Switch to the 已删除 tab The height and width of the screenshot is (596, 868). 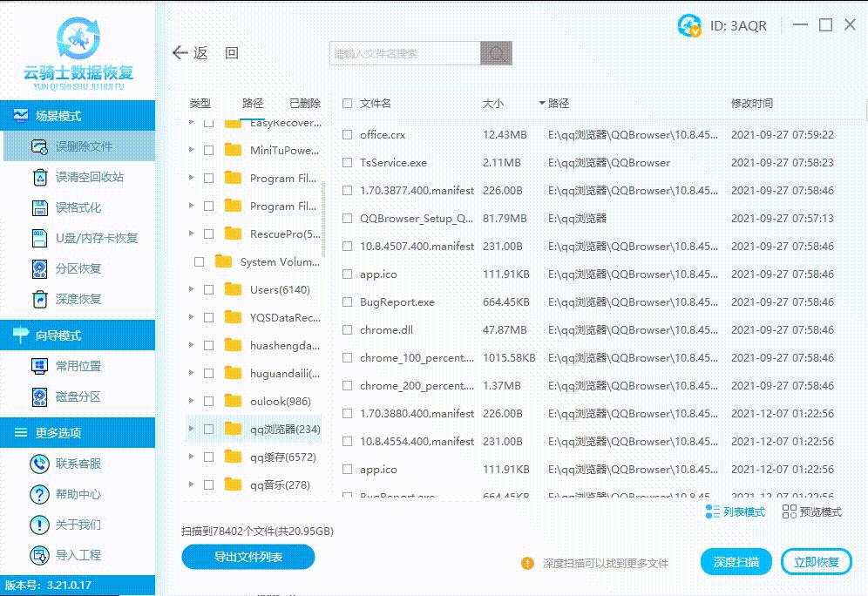(x=305, y=104)
